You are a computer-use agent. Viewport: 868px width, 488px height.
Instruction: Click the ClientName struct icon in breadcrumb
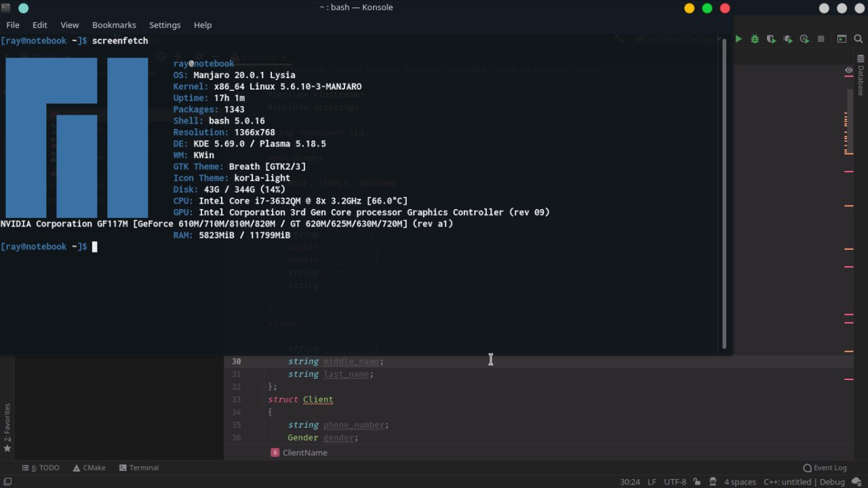click(275, 453)
